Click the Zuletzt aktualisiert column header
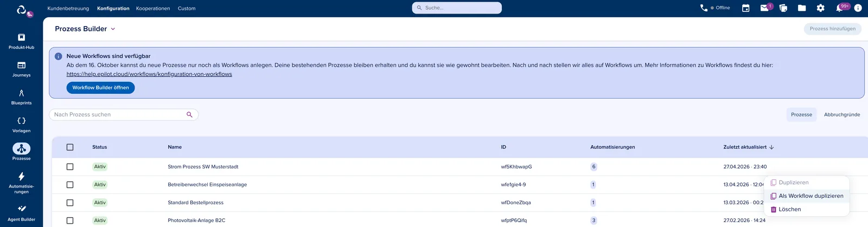This screenshot has height=227, width=868. click(x=744, y=147)
